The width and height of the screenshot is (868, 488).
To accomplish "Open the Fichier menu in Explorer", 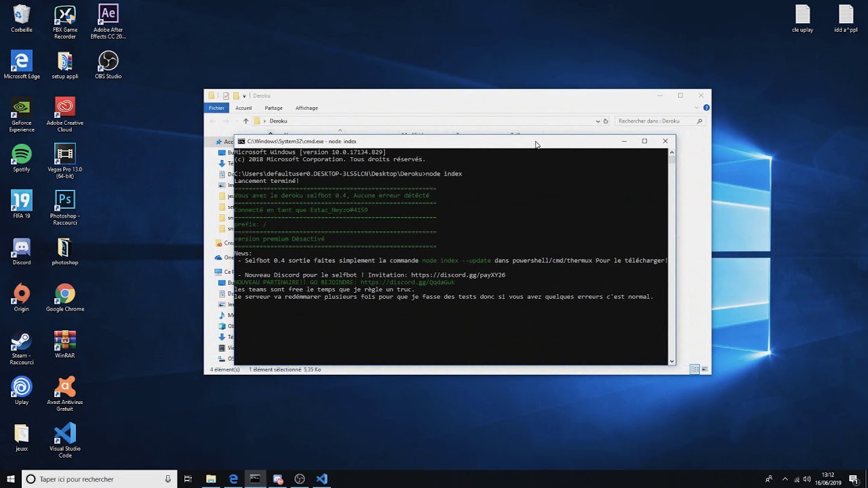I will (x=216, y=108).
